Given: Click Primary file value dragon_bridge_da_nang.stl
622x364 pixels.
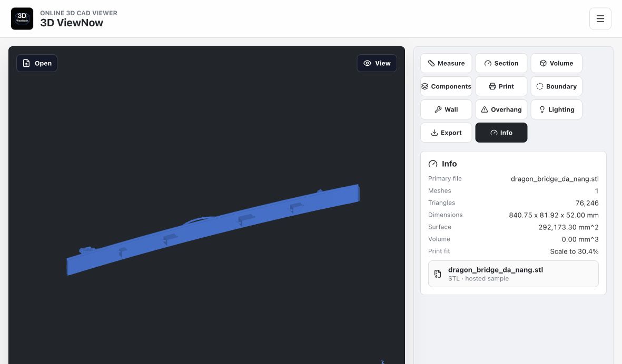Looking at the screenshot, I should click(555, 179).
